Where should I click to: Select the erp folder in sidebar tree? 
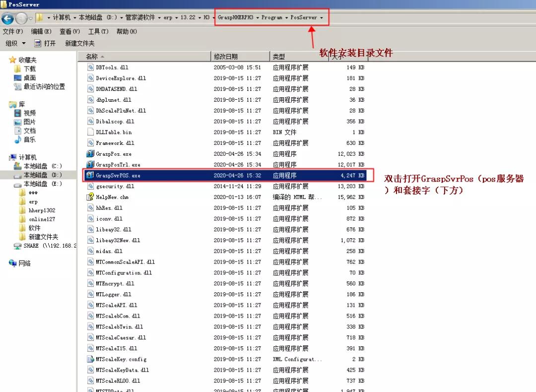33,201
